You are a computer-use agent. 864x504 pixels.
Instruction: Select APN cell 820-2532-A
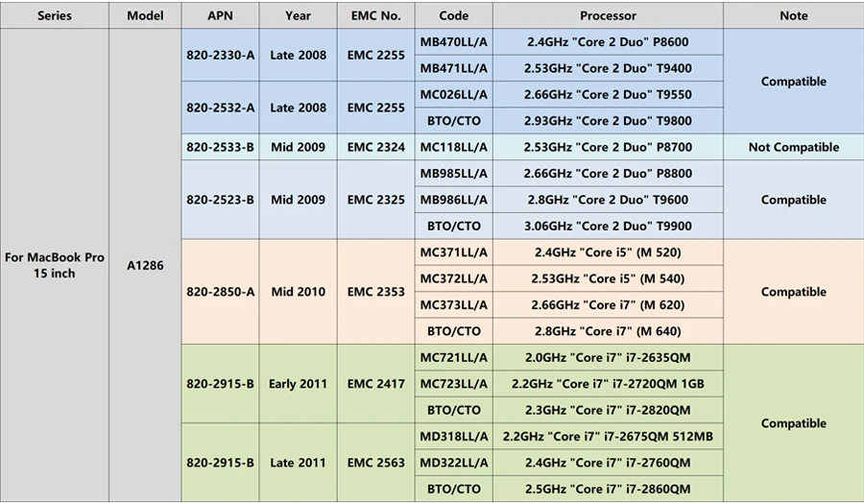point(220,108)
